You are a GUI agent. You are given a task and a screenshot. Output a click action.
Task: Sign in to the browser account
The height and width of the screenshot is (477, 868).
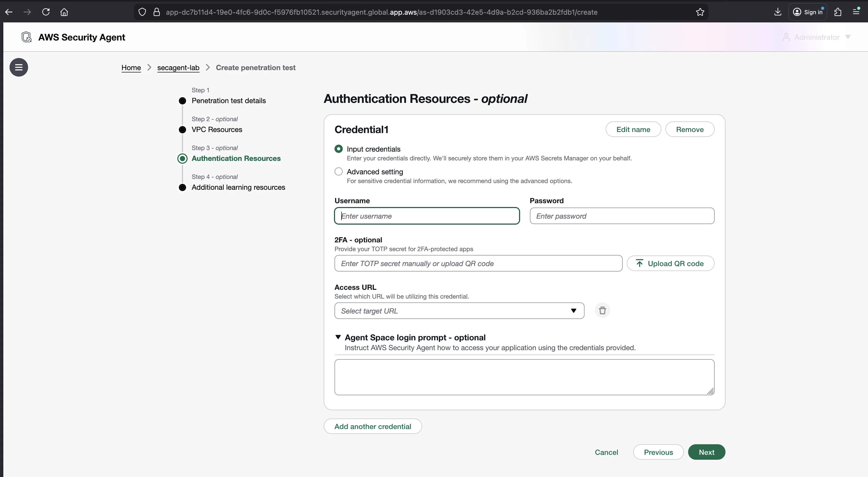808,12
